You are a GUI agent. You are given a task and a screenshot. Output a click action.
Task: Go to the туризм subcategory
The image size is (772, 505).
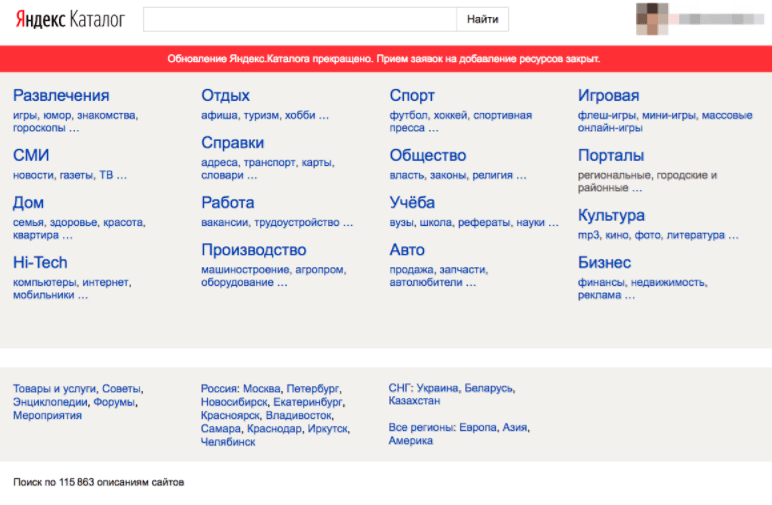pyautogui.click(x=261, y=115)
